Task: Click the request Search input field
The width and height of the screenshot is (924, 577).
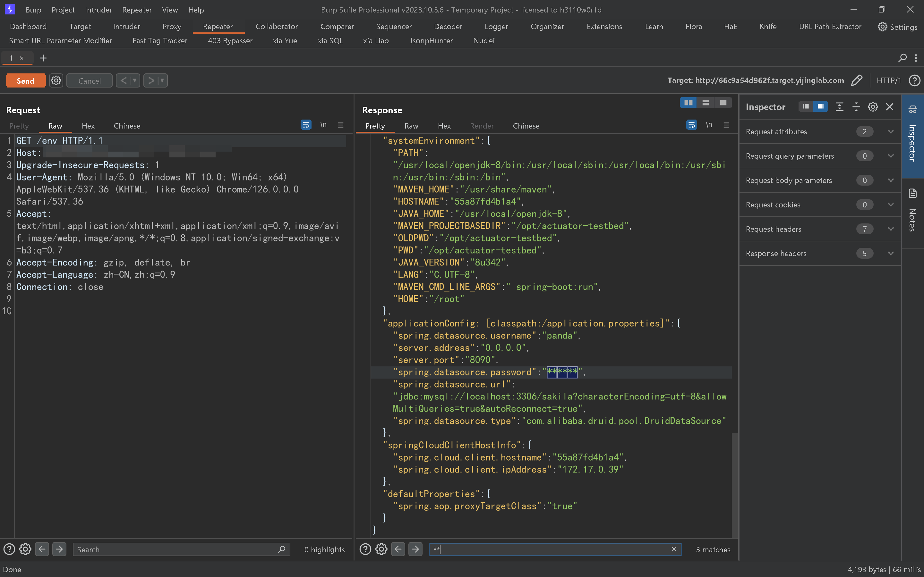Action: coord(175,549)
